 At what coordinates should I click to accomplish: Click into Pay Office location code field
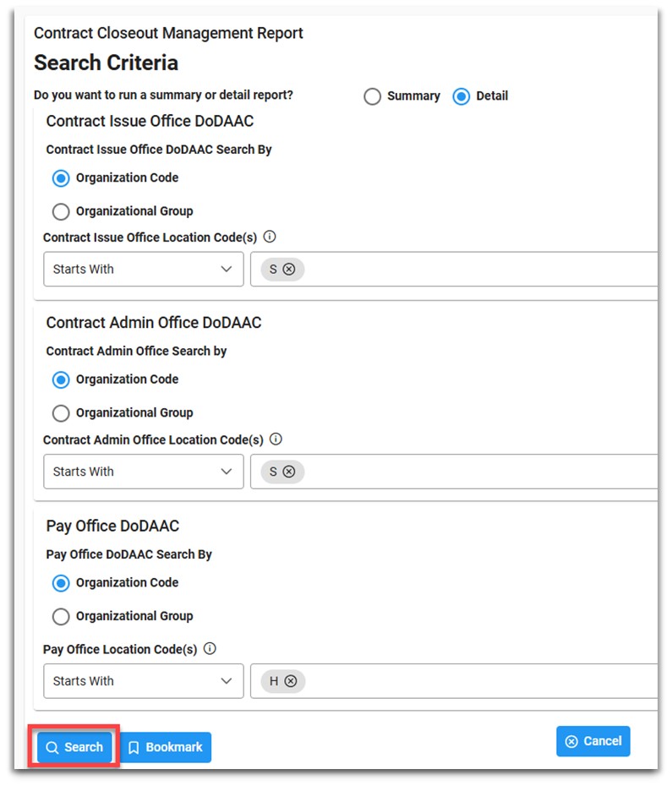[473, 681]
